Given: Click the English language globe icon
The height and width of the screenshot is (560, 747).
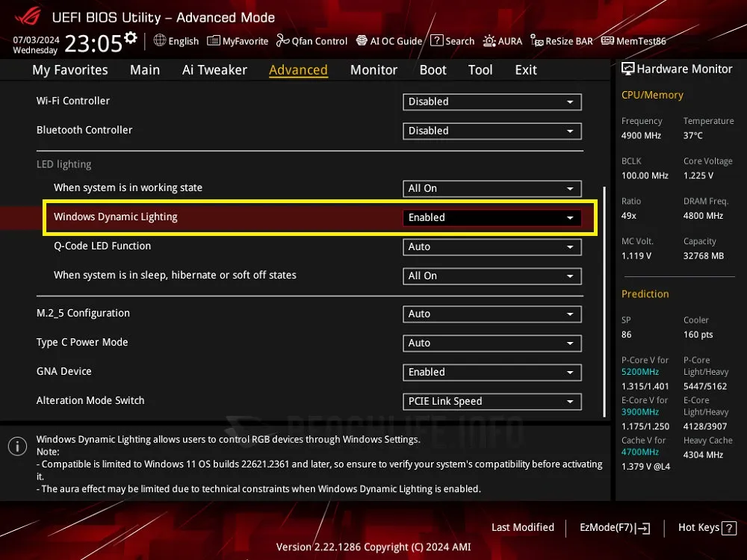Looking at the screenshot, I should pyautogui.click(x=160, y=40).
